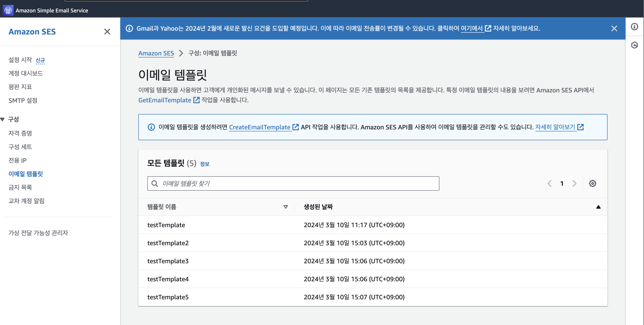Sort by 템플릿 이름 column arrow
The image size is (644, 325).
click(285, 207)
